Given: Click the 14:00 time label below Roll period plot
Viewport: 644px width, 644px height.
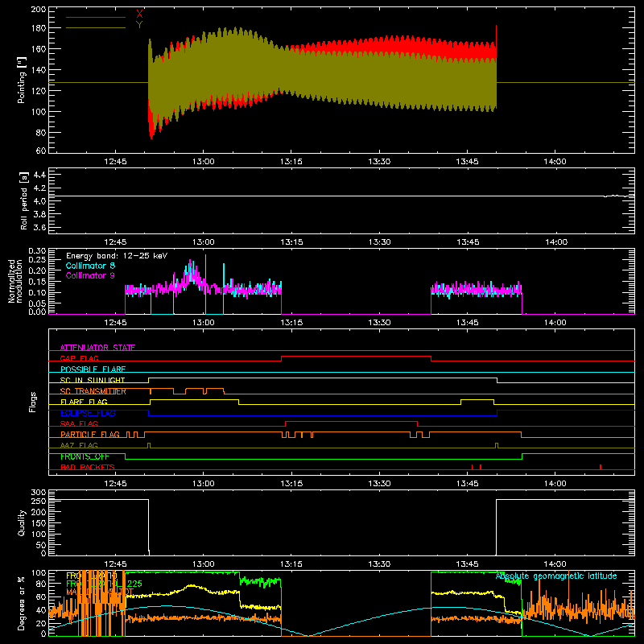Looking at the screenshot, I should tap(556, 242).
